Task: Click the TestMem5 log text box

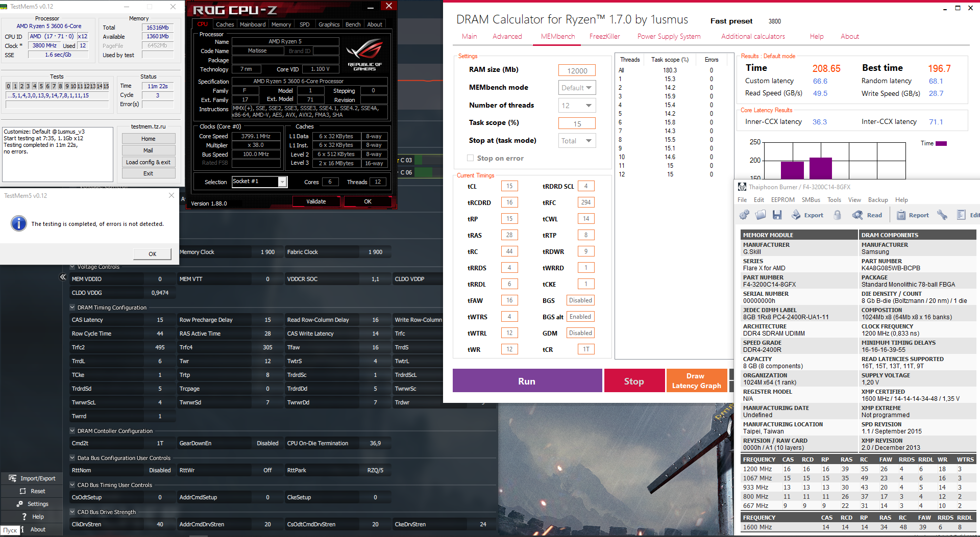Action: click(58, 155)
